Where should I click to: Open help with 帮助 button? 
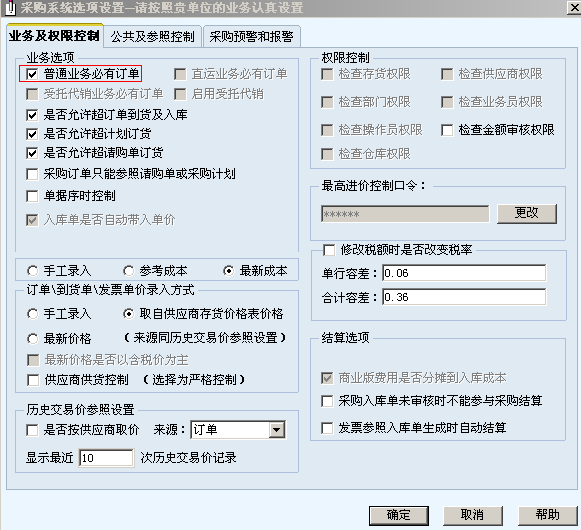[548, 515]
